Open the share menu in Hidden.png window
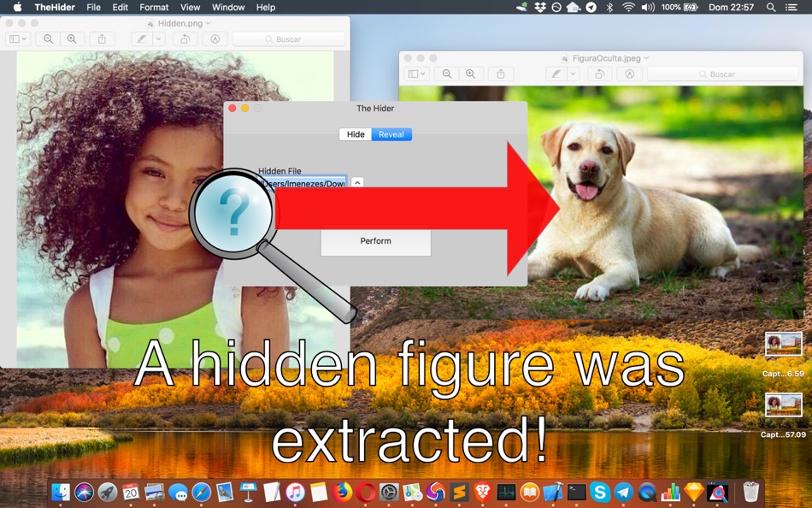 click(x=102, y=38)
